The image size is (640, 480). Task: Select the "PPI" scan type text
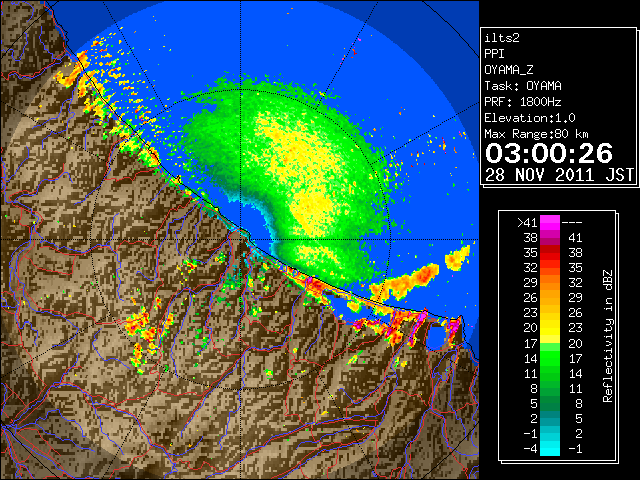coord(494,54)
